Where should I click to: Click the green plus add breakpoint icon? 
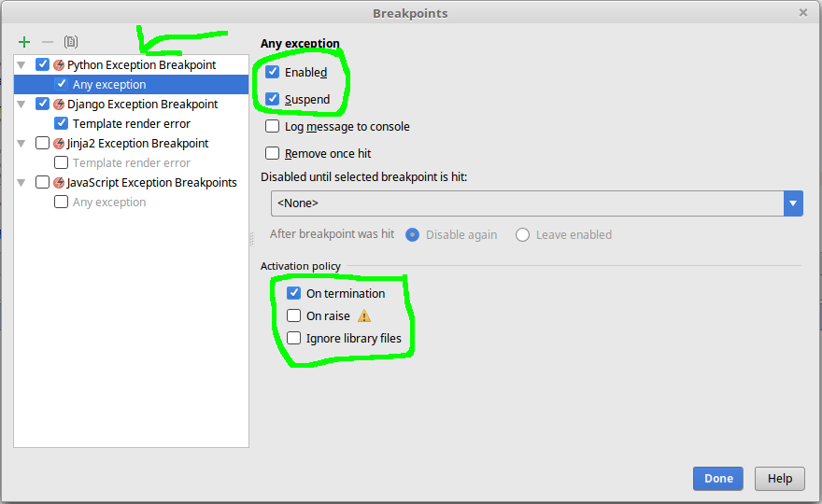(x=24, y=42)
